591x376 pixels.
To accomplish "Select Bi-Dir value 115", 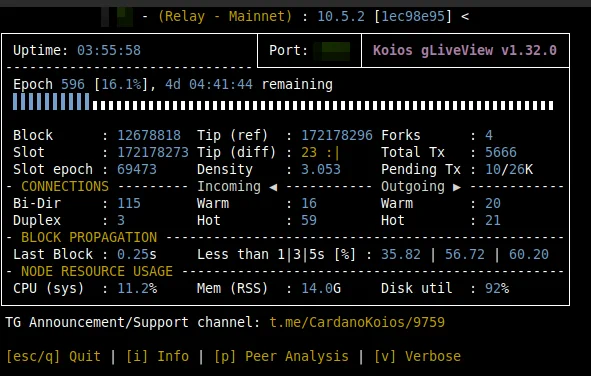I will [129, 203].
